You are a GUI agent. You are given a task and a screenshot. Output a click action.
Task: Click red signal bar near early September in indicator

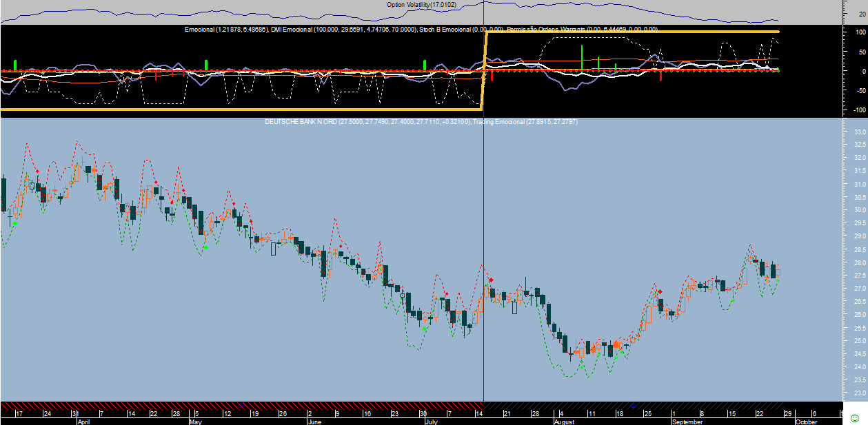660,76
